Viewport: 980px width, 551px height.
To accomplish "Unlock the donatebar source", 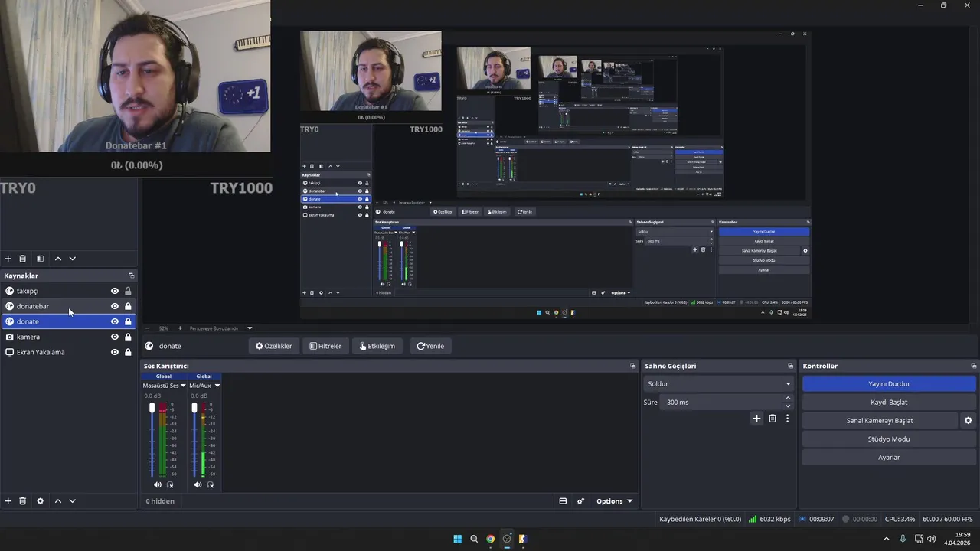I will [x=128, y=306].
